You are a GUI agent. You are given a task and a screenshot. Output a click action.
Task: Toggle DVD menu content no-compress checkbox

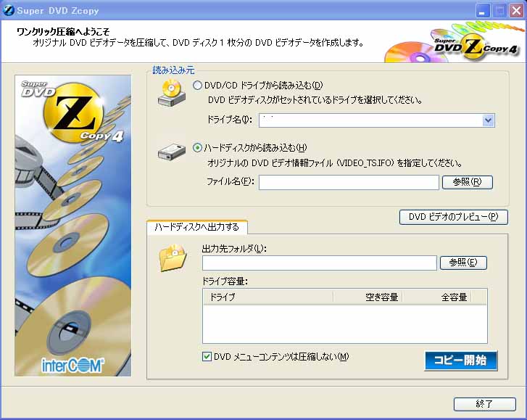207,356
